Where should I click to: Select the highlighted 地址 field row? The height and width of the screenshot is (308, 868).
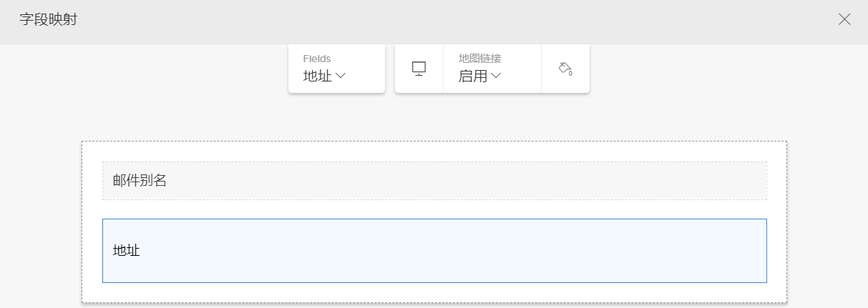pos(434,251)
